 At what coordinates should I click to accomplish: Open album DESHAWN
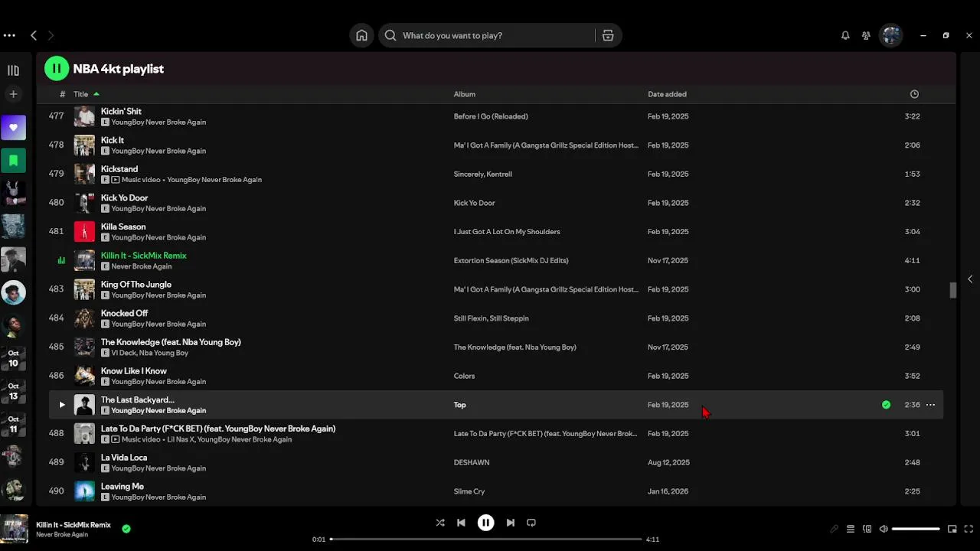click(x=472, y=462)
